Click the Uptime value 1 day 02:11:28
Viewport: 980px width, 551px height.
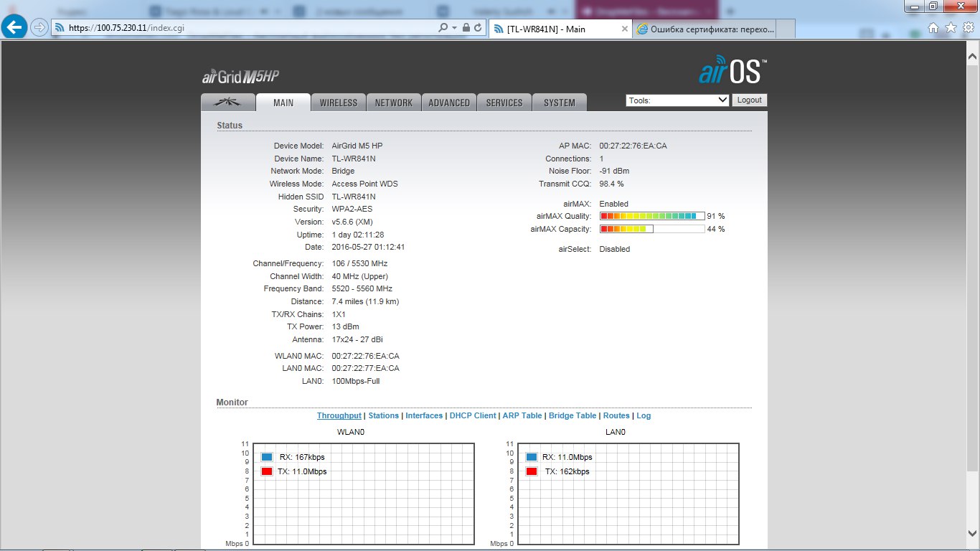tap(358, 235)
